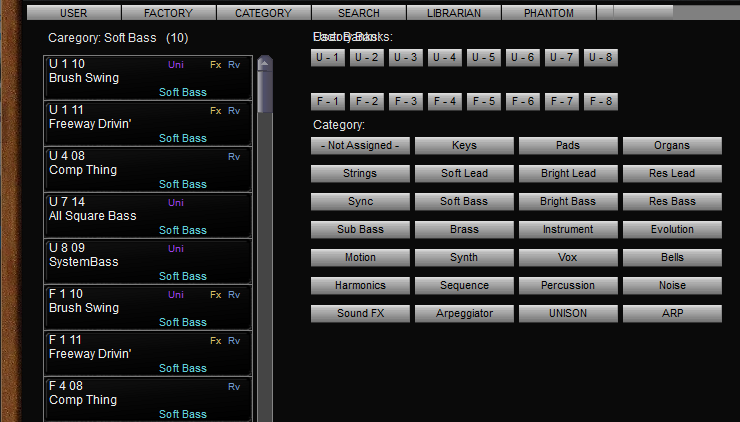Choose the Sound FX category
The image size is (740, 422).
pos(360,314)
